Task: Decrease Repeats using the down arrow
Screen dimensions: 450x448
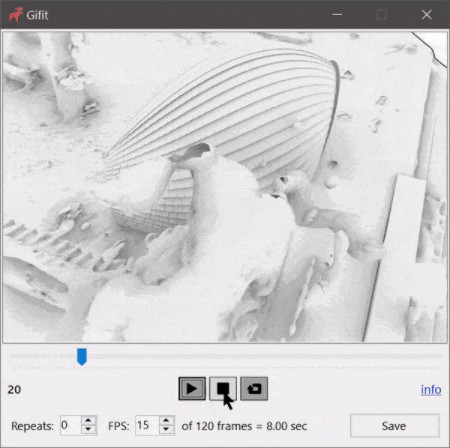Action: 88,430
